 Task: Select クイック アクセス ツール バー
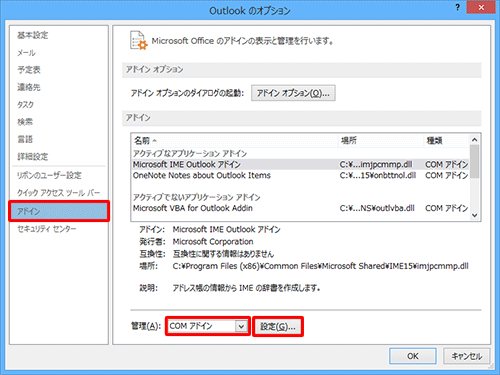coord(59,193)
